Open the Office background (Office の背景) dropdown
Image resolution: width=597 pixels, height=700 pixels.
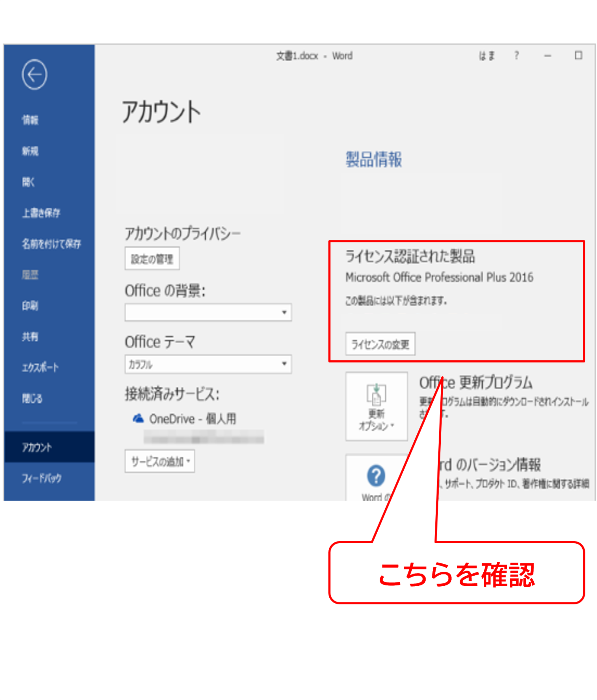click(x=208, y=312)
